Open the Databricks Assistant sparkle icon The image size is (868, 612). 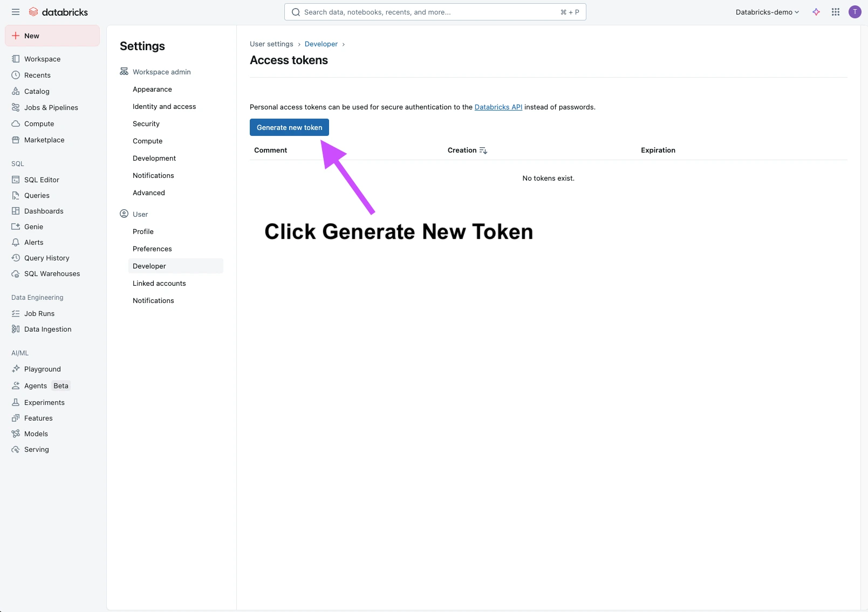(816, 12)
